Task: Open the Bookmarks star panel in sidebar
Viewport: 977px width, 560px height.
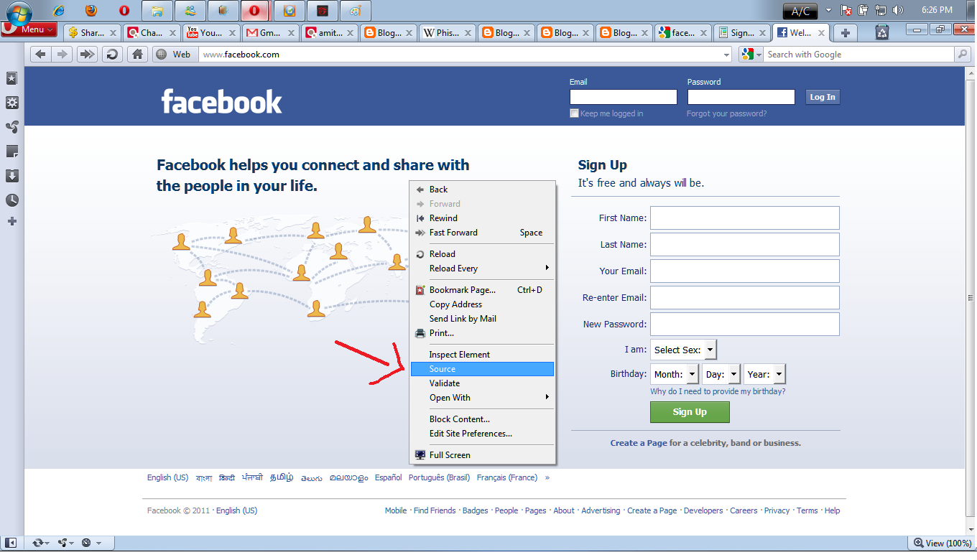Action: 11,78
